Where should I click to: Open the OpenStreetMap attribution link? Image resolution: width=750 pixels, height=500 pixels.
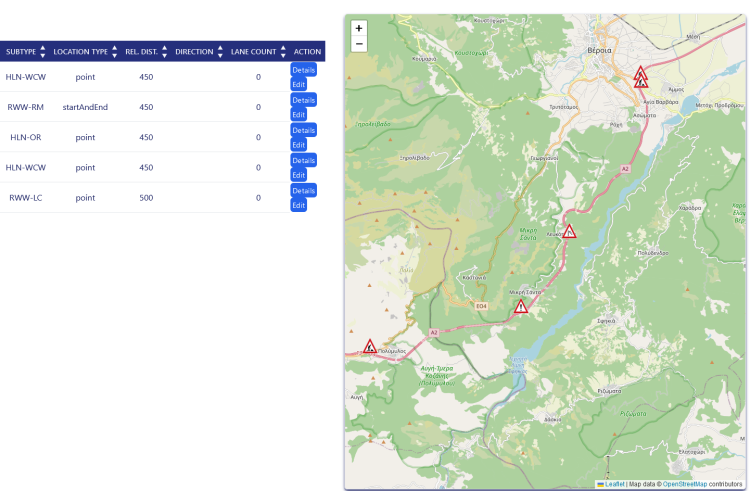(x=684, y=484)
